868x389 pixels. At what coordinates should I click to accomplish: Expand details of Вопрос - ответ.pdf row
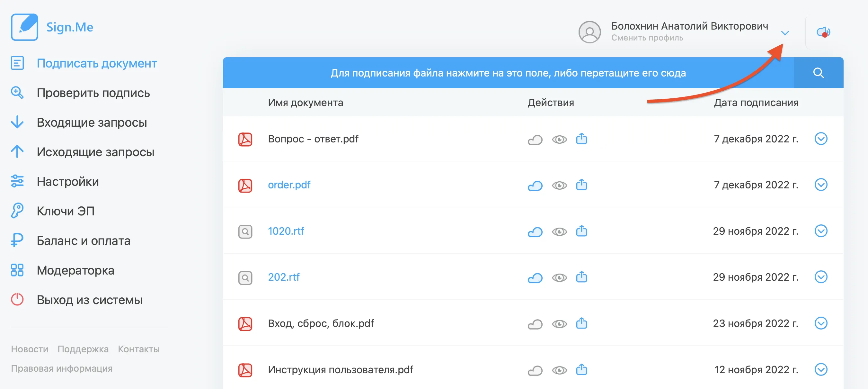(x=821, y=139)
